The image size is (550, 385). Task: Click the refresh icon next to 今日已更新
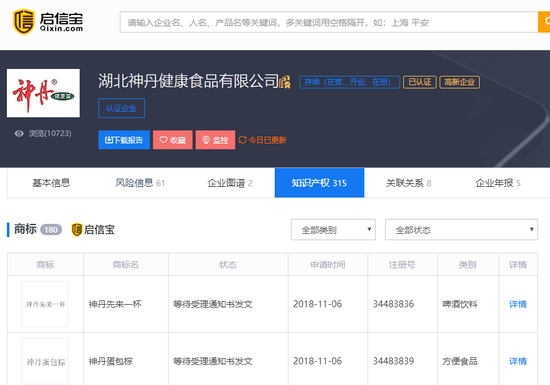point(242,140)
